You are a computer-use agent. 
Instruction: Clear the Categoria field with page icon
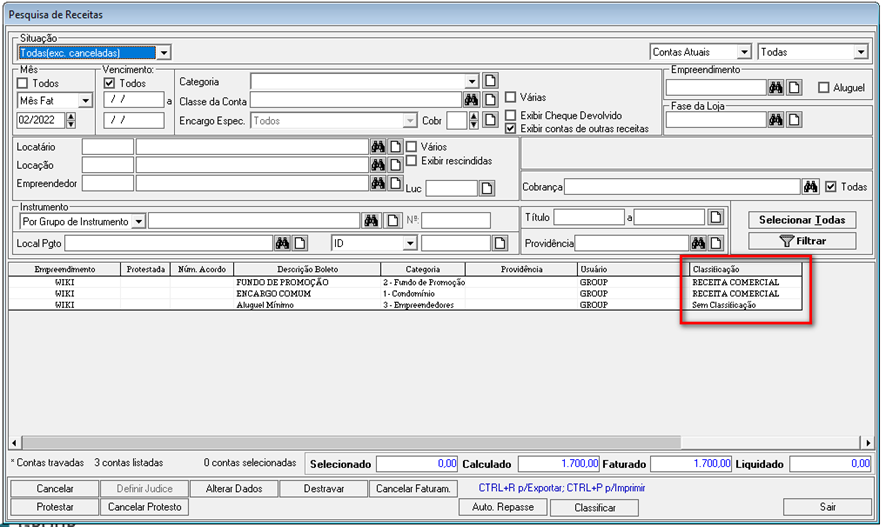click(490, 81)
